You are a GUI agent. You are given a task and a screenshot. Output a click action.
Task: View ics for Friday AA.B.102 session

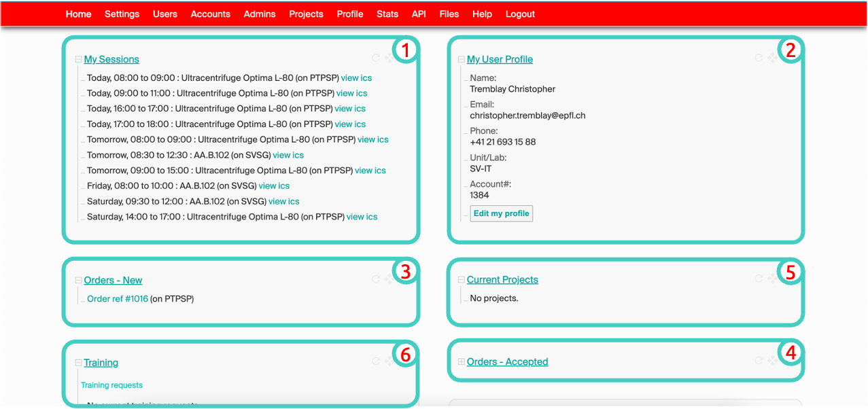[x=274, y=185]
